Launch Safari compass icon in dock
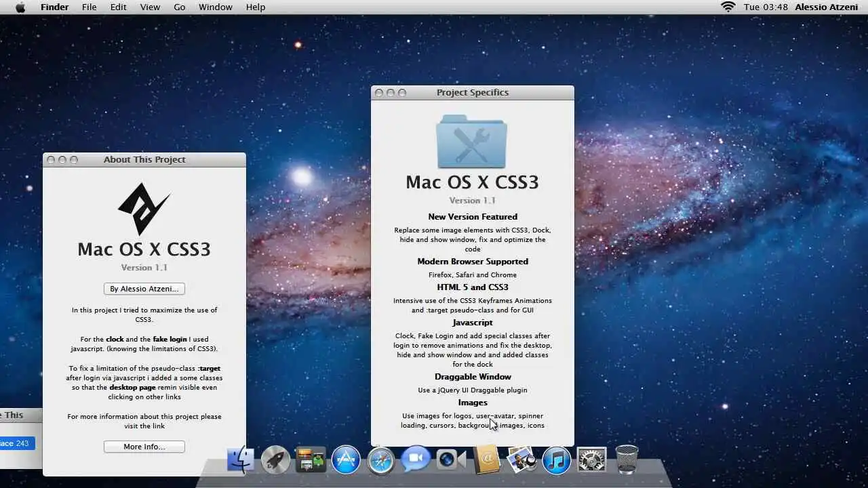The height and width of the screenshot is (488, 868). pos(381,460)
